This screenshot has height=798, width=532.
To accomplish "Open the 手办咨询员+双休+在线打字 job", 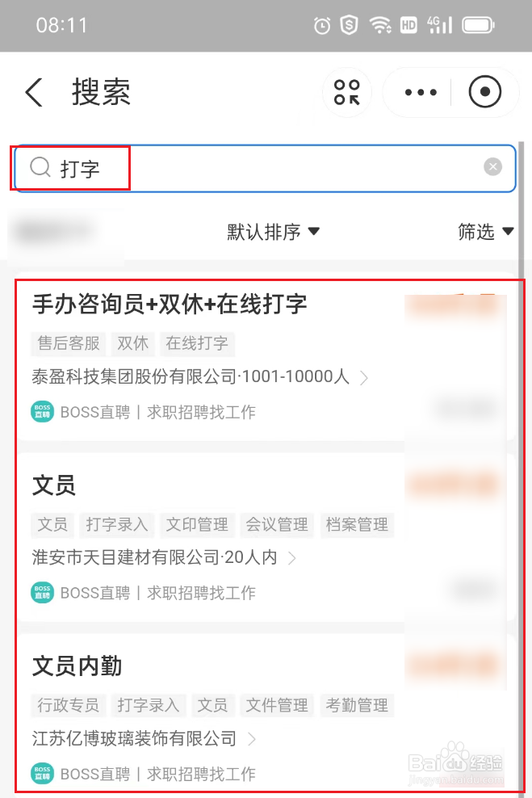I will click(x=170, y=304).
